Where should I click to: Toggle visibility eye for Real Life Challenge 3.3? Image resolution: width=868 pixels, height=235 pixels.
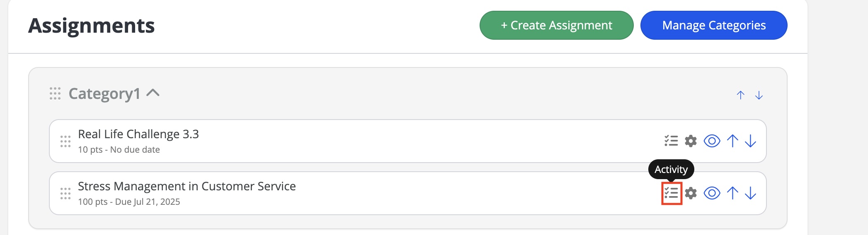pyautogui.click(x=712, y=141)
